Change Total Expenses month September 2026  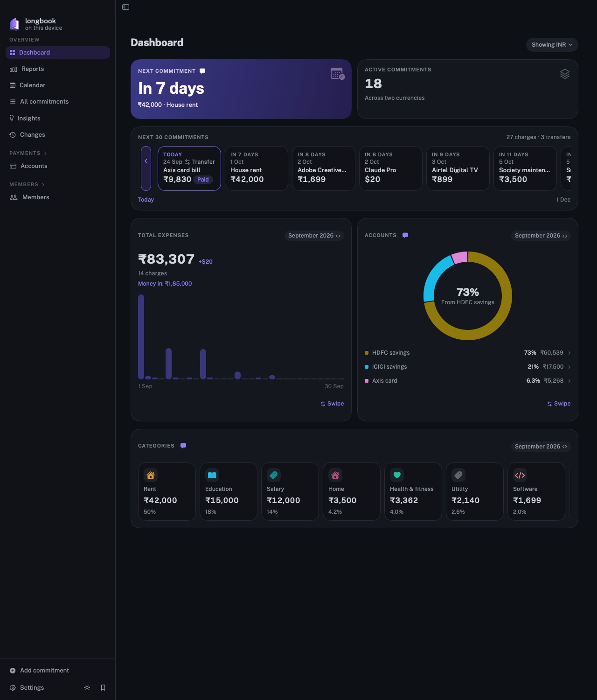[314, 236]
